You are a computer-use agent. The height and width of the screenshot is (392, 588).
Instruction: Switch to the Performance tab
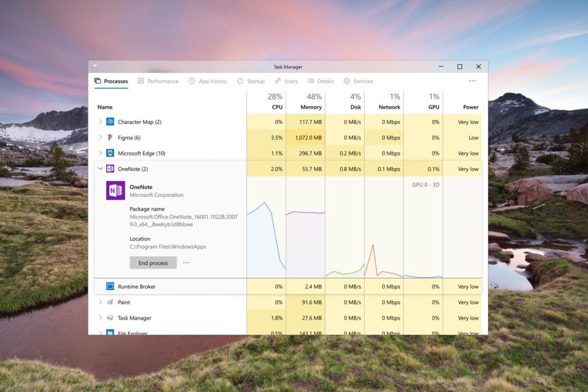point(158,81)
